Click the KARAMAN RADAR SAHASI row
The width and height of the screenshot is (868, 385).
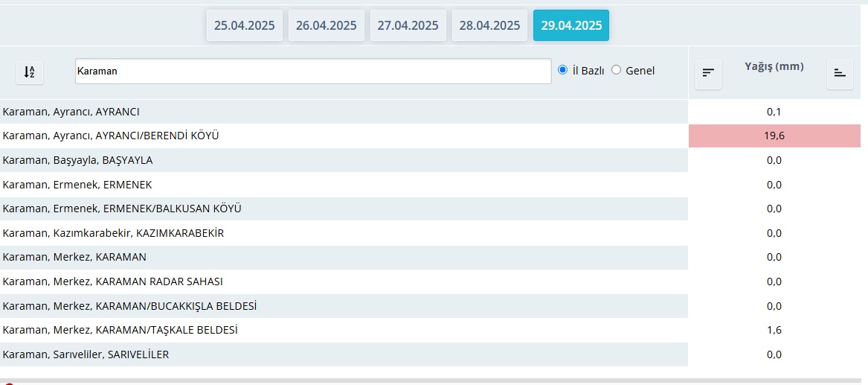click(x=113, y=281)
